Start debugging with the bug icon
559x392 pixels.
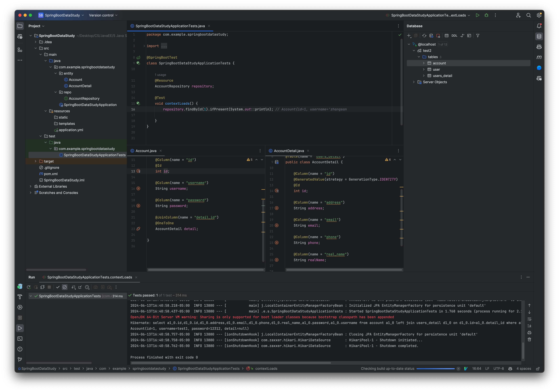click(x=486, y=15)
